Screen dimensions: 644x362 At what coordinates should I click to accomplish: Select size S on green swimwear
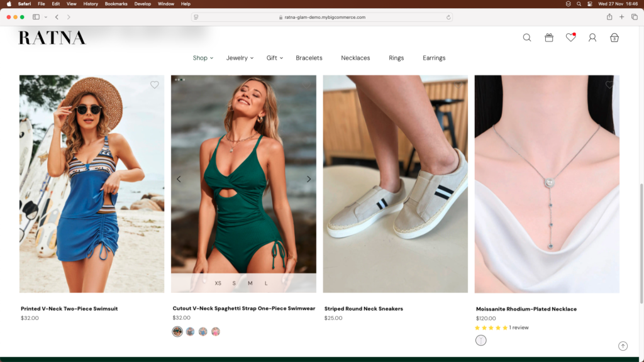tap(234, 283)
